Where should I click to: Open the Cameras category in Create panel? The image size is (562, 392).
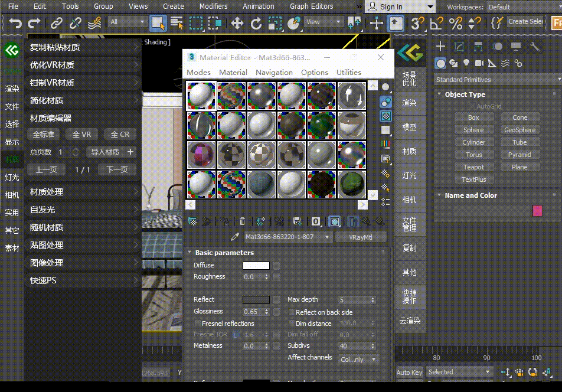[x=479, y=63]
